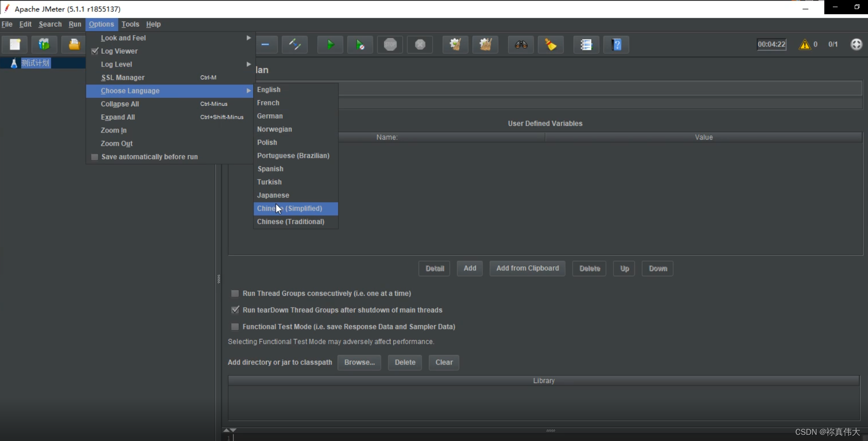Click the Up button
The height and width of the screenshot is (441, 868).
coord(624,269)
